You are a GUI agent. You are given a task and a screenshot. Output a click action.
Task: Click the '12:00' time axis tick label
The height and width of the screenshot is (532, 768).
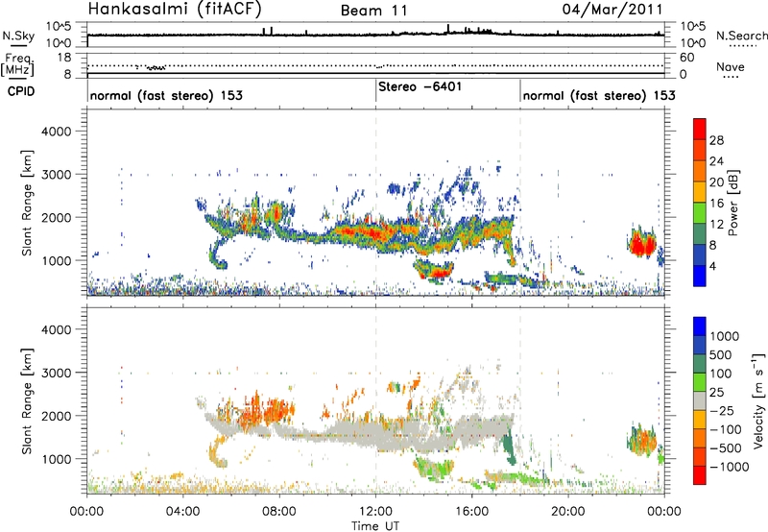pos(375,512)
